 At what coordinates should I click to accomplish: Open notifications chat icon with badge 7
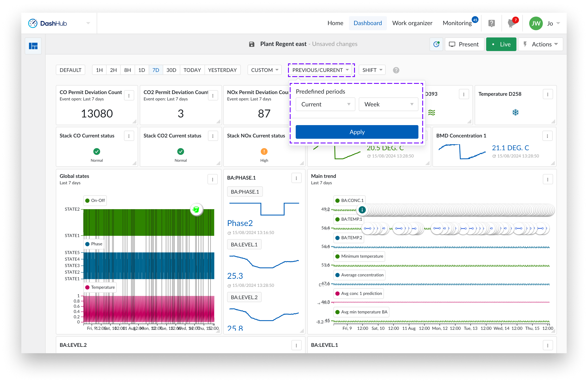512,23
